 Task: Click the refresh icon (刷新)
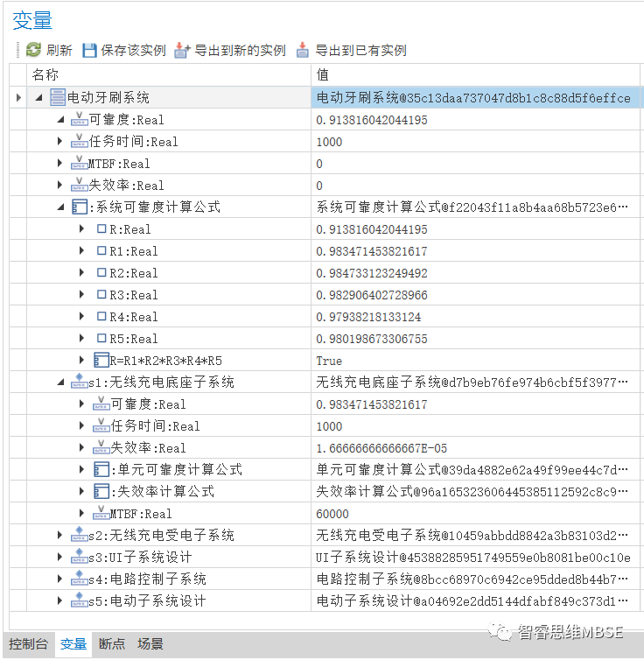point(33,50)
